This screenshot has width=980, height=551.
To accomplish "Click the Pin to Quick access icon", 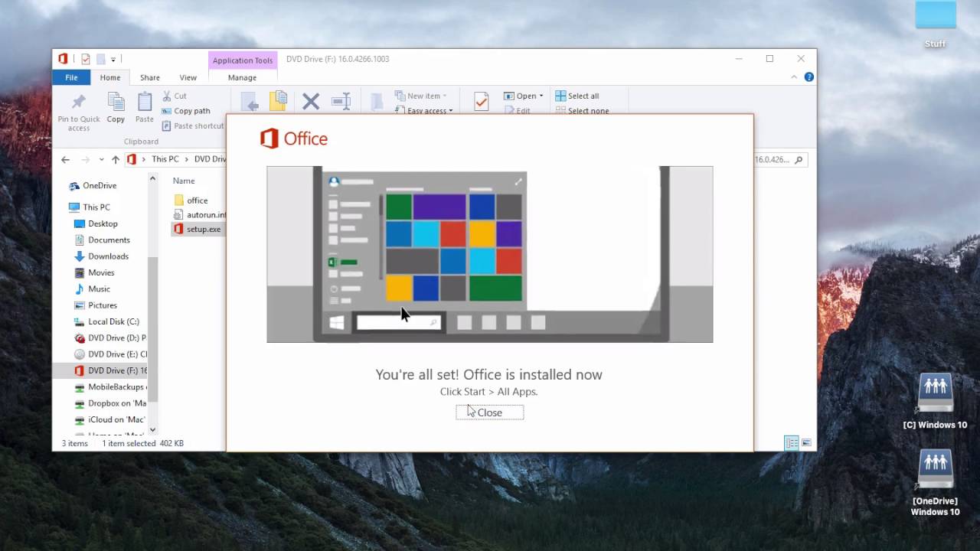I will click(79, 103).
